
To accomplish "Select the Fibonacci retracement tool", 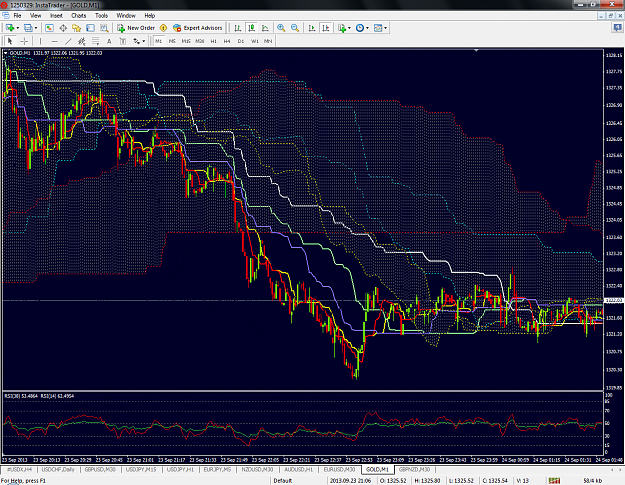I will (96, 41).
